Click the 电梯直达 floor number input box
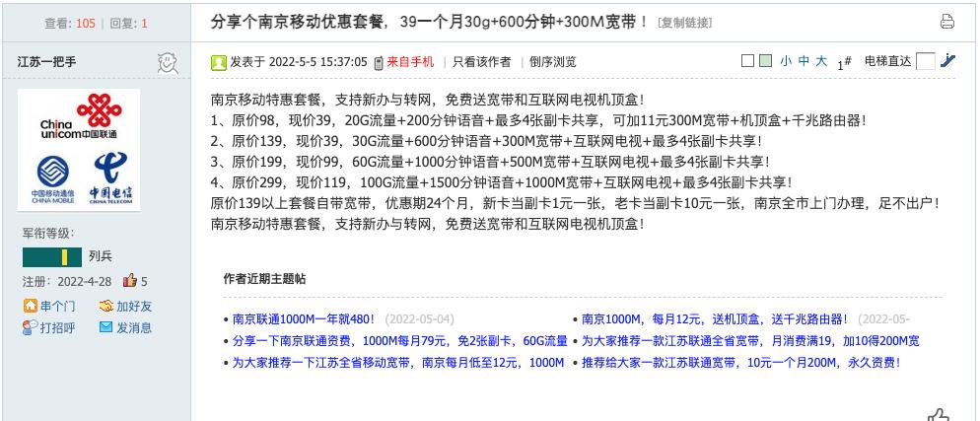This screenshot has width=980, height=421. click(926, 61)
